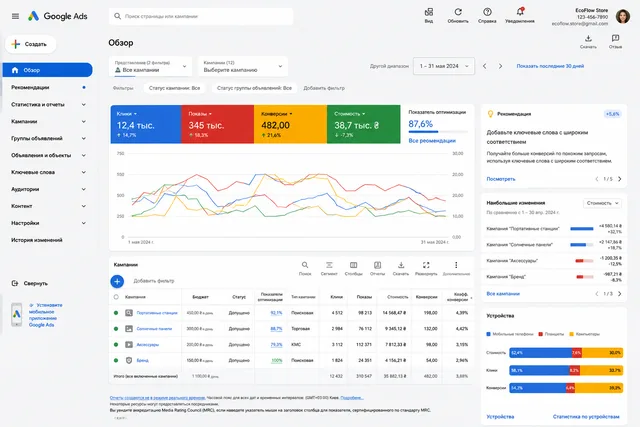The image size is (640, 427).
Task: Search campaigns with the Поиск table icon
Action: (x=305, y=268)
